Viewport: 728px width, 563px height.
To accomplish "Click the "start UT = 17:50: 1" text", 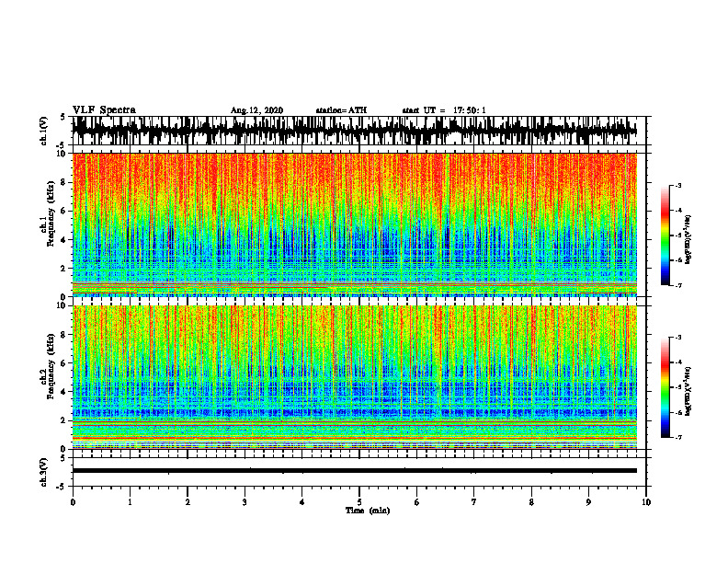I will [444, 110].
